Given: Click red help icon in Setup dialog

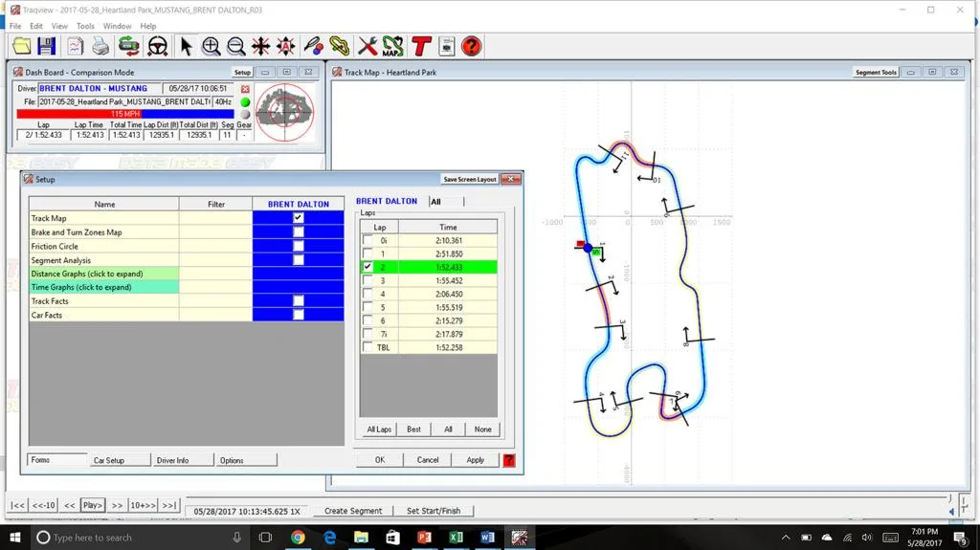Looking at the screenshot, I should tap(509, 461).
